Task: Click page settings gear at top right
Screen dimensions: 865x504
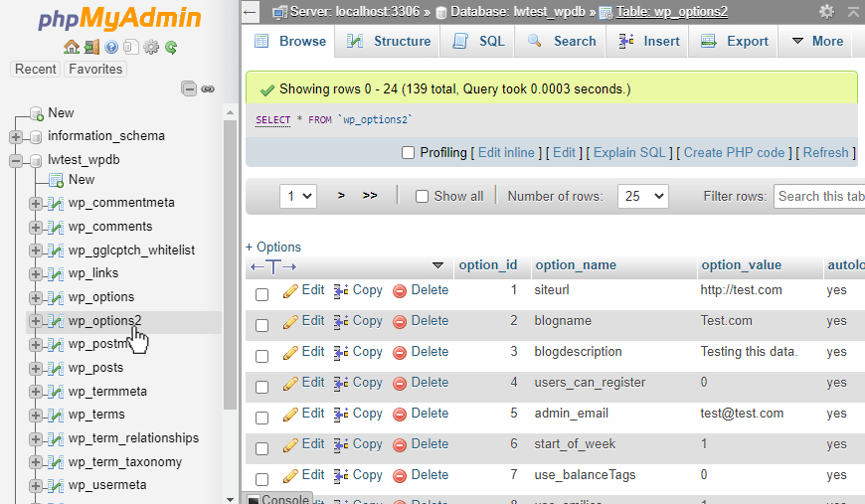Action: 826,12
